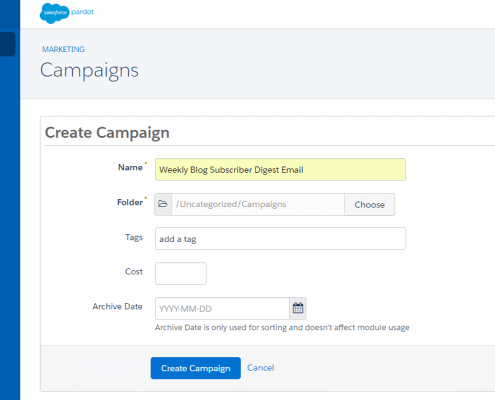Click the Folder field label
The width and height of the screenshot is (495, 400).
coord(130,202)
